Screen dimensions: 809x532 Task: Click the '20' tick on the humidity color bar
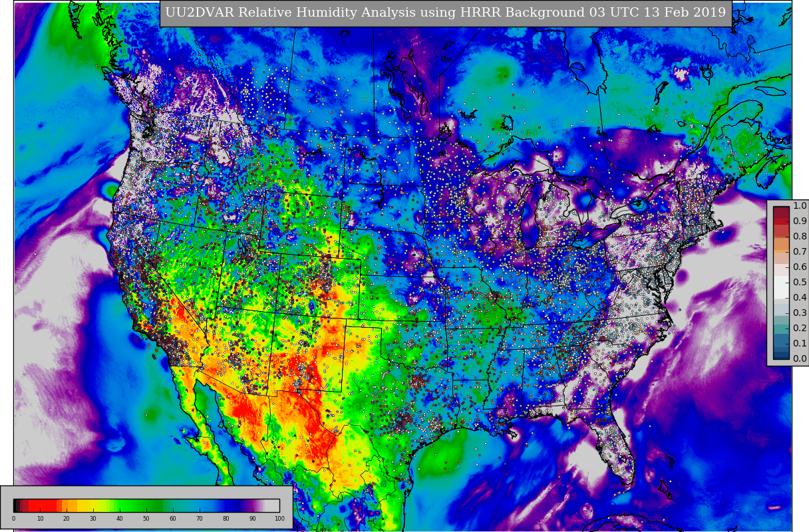[x=67, y=519]
